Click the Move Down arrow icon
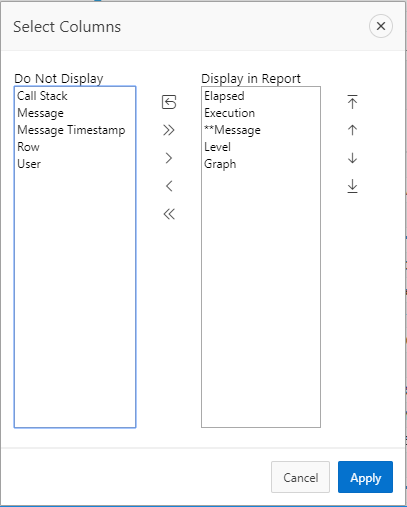The height and width of the screenshot is (507, 407). 352,158
